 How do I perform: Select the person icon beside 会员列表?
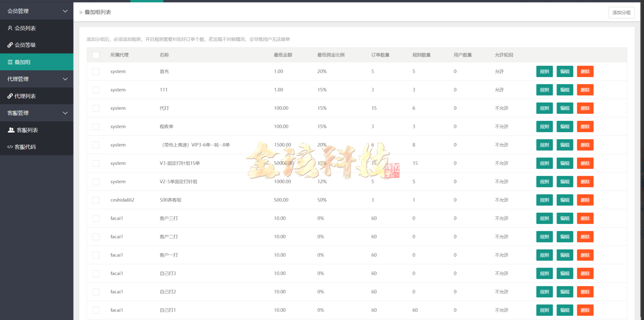10,28
